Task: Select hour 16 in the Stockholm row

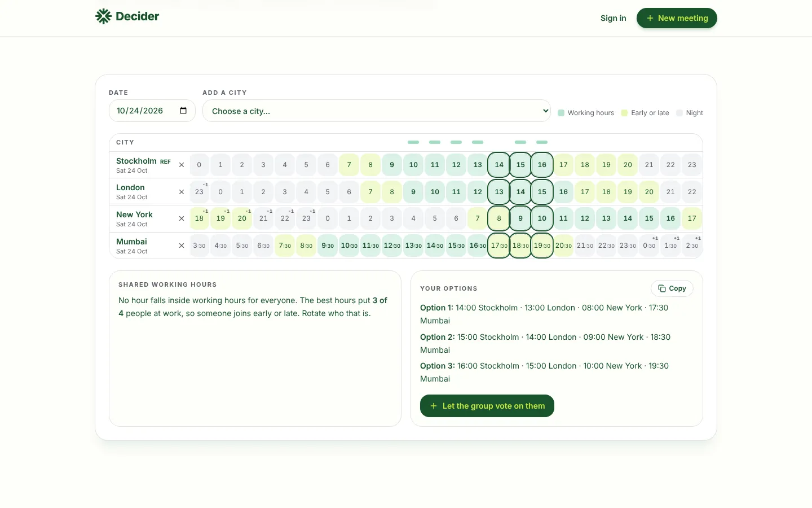Action: point(542,165)
